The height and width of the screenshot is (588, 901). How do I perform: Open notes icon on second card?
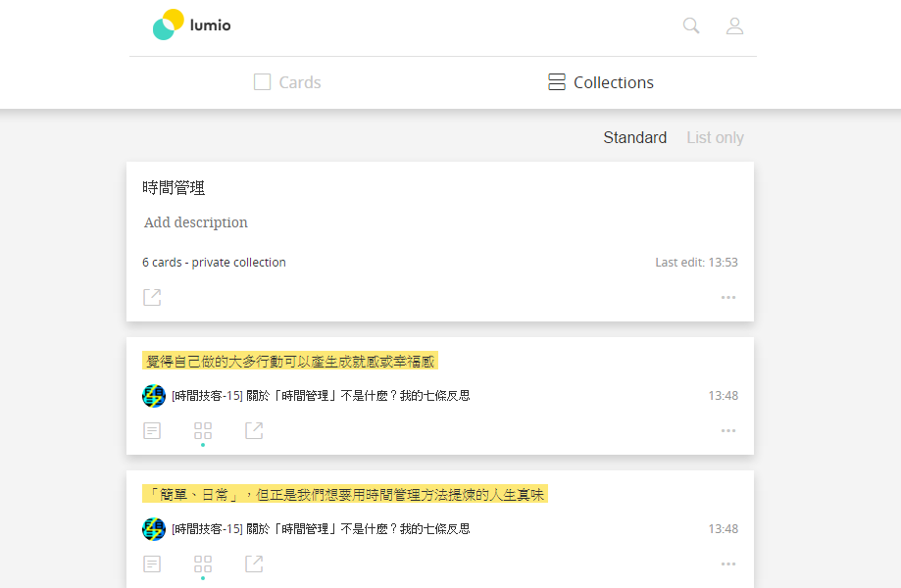152,563
